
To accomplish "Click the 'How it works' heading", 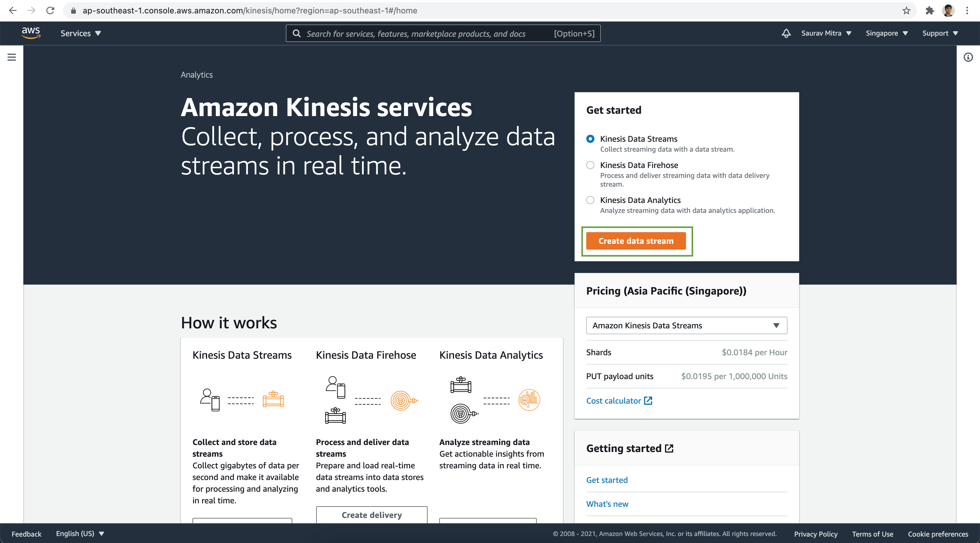I will [229, 323].
